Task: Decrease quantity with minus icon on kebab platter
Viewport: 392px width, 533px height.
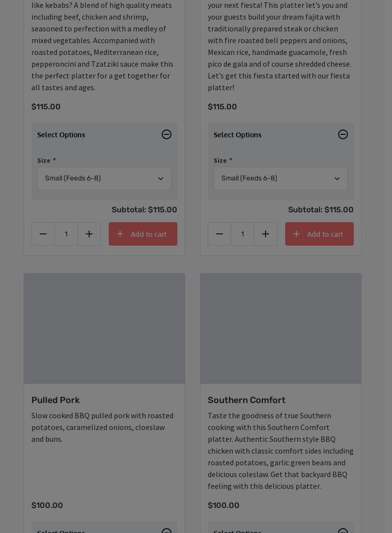Action: click(43, 234)
